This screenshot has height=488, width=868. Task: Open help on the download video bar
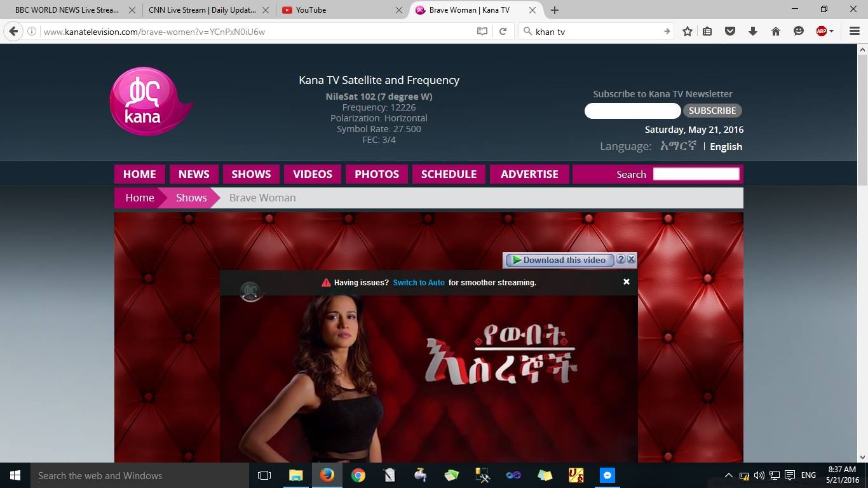(621, 259)
